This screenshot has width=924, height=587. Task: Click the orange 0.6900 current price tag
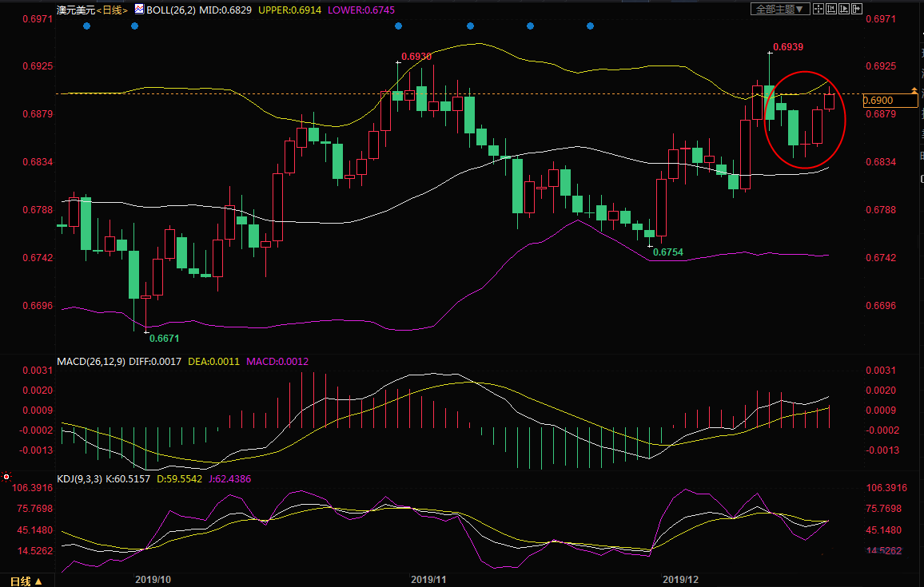[x=889, y=101]
